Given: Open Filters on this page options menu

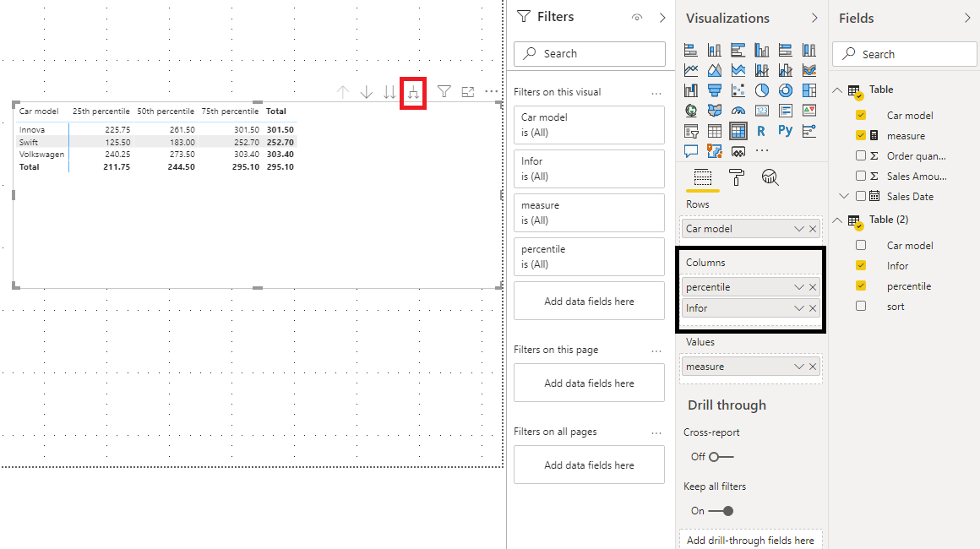Looking at the screenshot, I should coord(656,351).
